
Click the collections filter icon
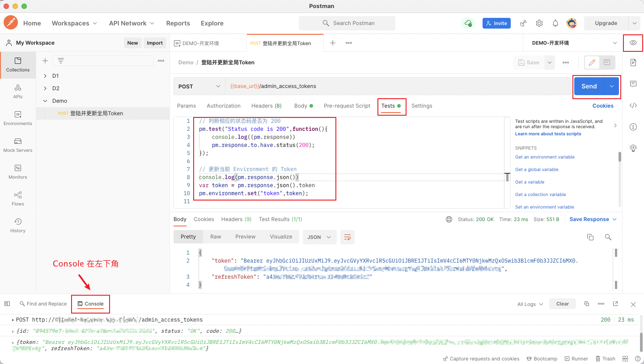pos(61,61)
